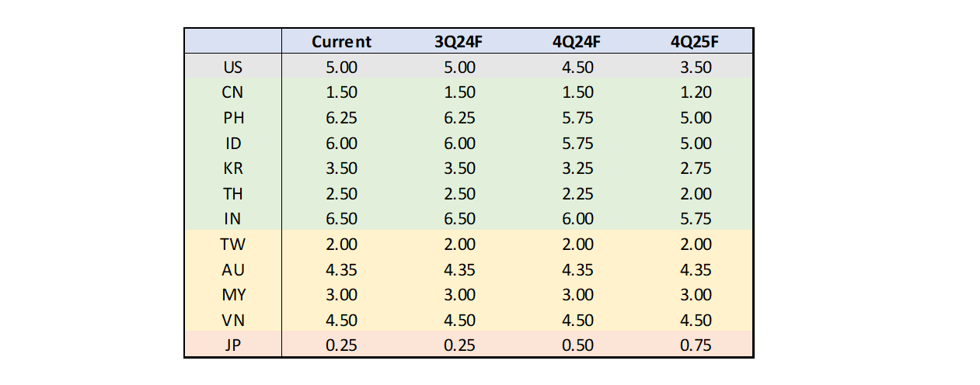This screenshot has width=980, height=385.
Task: Select the TH row label
Action: (232, 194)
